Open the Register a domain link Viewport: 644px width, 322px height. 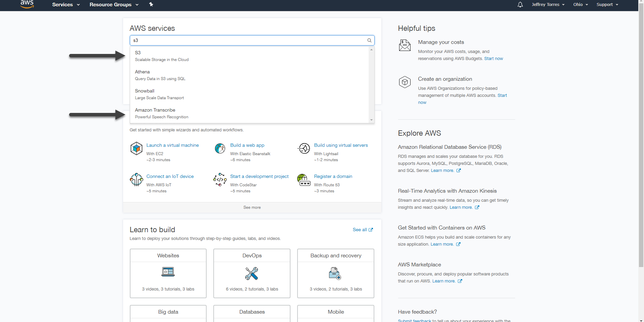(x=333, y=176)
